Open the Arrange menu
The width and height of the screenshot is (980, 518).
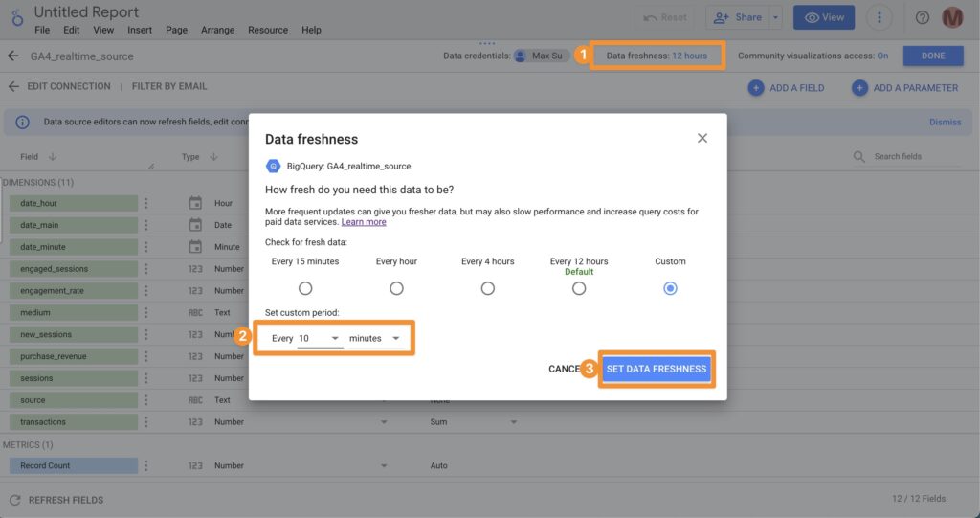pos(218,30)
